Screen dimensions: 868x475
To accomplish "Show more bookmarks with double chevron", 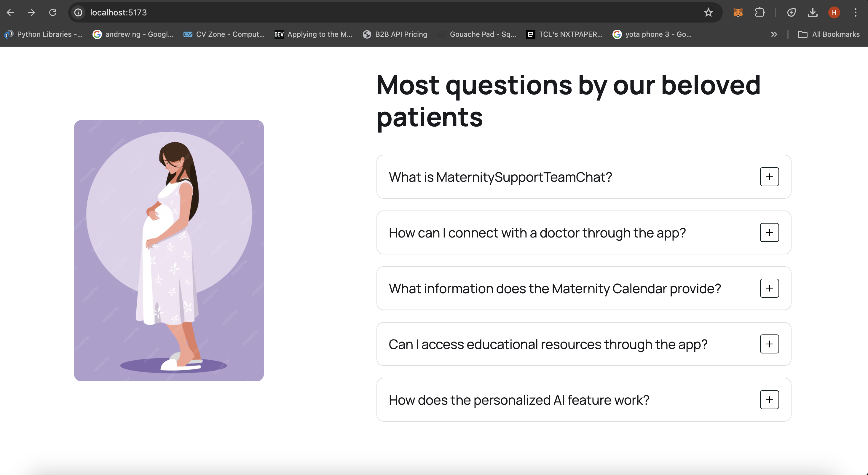I will pos(774,34).
